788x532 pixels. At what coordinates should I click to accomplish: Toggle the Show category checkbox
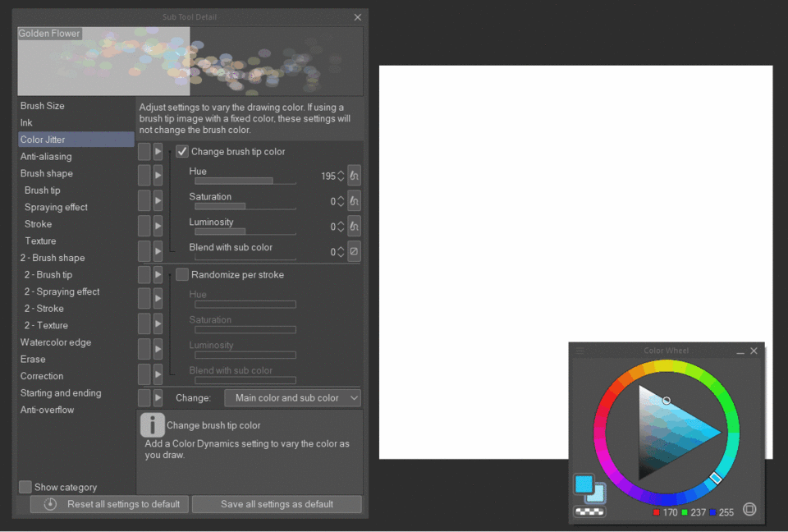(x=25, y=487)
